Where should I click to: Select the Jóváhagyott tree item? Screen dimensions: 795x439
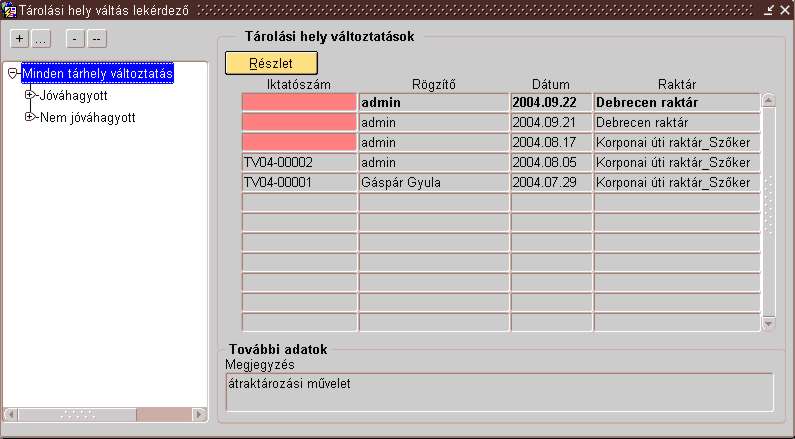[x=74, y=95]
